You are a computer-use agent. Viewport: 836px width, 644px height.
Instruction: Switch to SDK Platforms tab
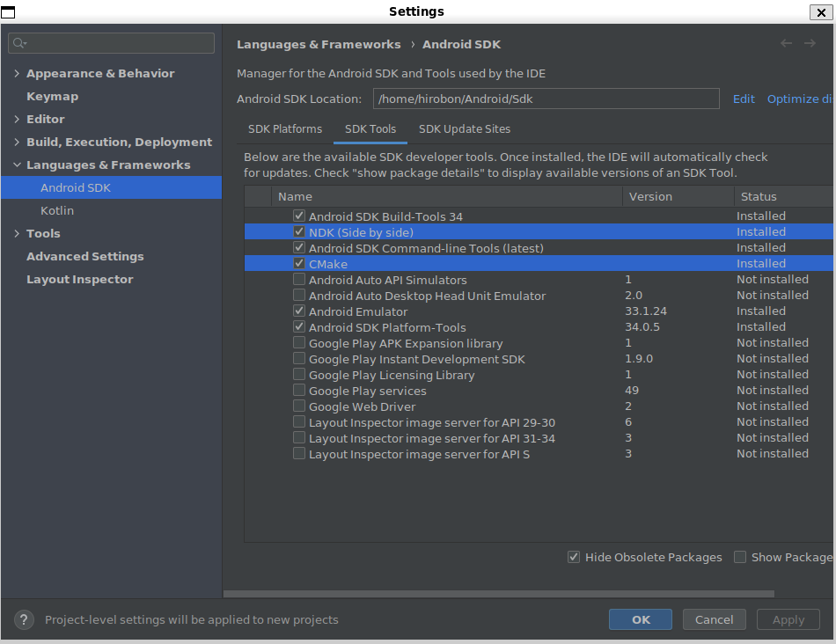pos(285,129)
